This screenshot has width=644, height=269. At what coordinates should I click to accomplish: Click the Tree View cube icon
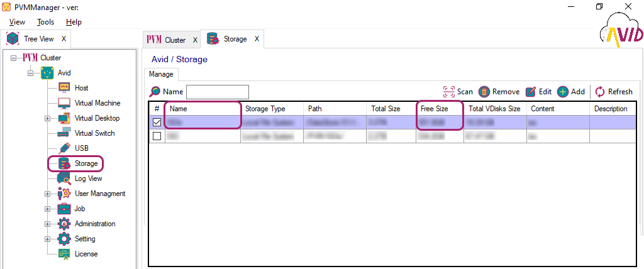[x=13, y=38]
